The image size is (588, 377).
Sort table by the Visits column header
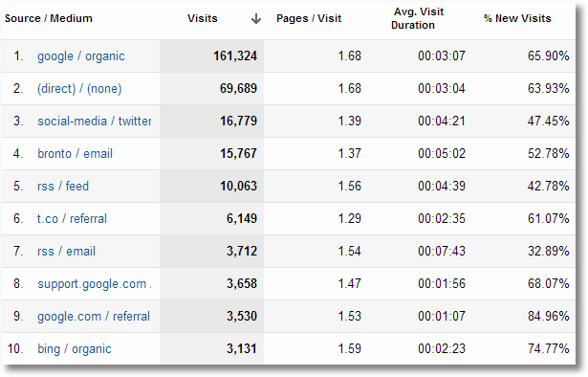click(203, 18)
